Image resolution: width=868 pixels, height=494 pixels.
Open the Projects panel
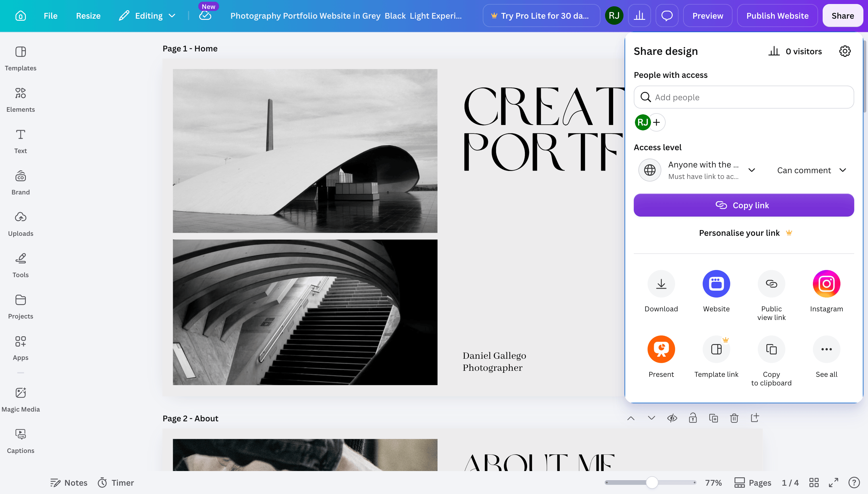[x=21, y=307]
